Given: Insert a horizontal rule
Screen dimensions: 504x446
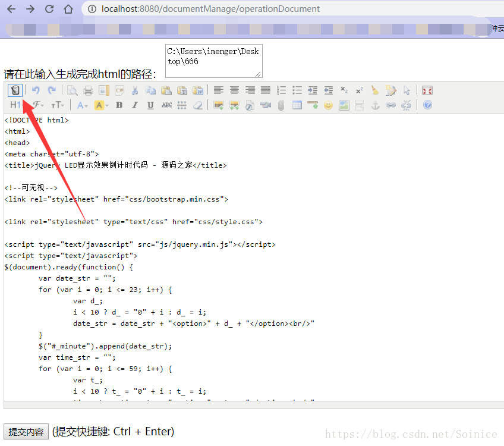Looking at the screenshot, I should coord(313,105).
